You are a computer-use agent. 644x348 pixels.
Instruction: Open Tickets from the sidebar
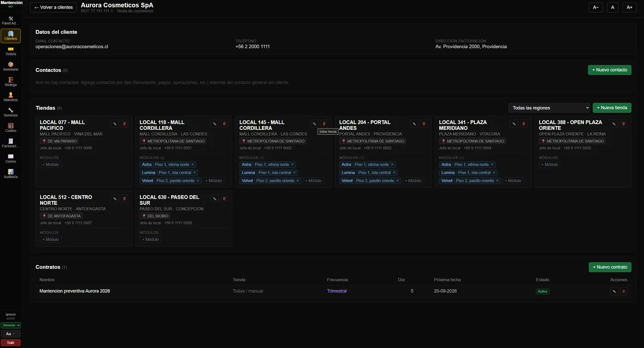click(11, 51)
